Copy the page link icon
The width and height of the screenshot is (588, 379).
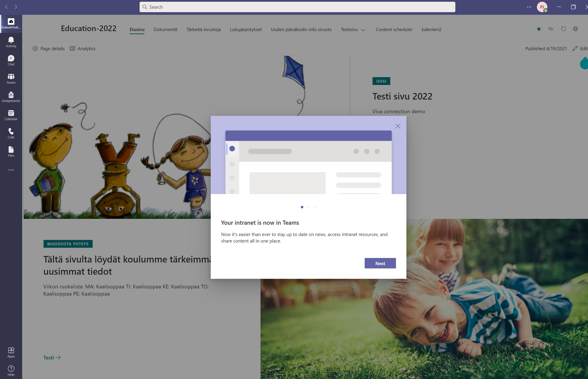click(551, 29)
